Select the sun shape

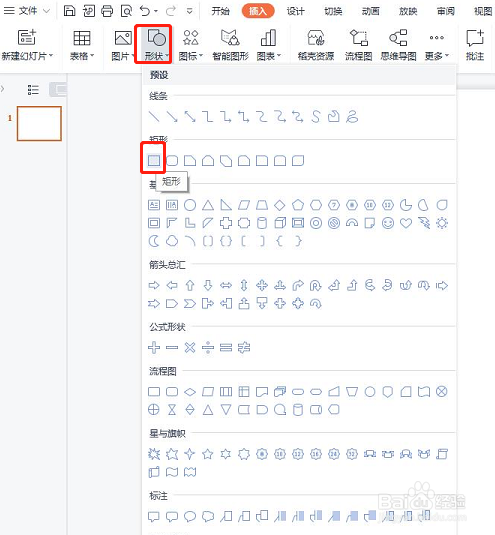(x=442, y=223)
